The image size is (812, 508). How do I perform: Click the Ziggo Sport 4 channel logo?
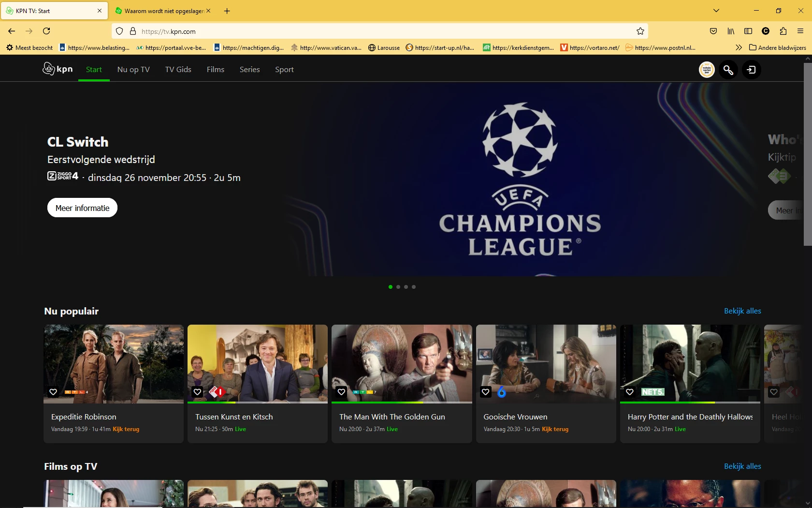pos(63,176)
